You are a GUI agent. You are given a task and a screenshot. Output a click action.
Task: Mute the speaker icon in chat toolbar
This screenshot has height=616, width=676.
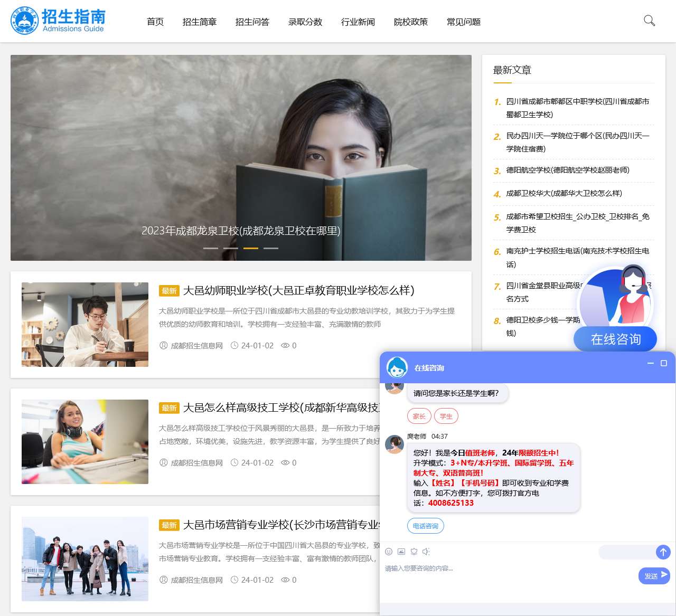[x=426, y=551]
